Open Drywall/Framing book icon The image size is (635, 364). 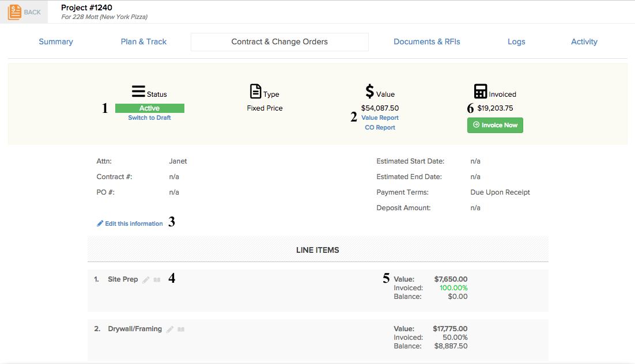[x=181, y=329]
